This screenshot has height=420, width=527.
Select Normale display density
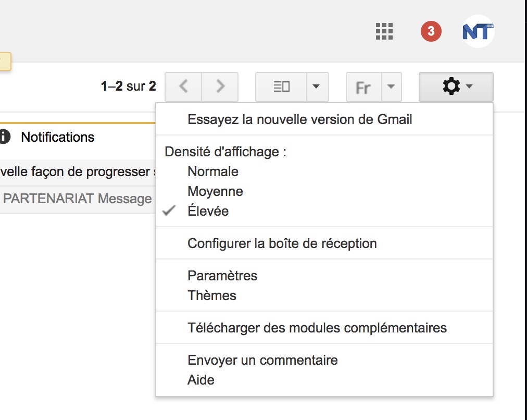pyautogui.click(x=212, y=171)
